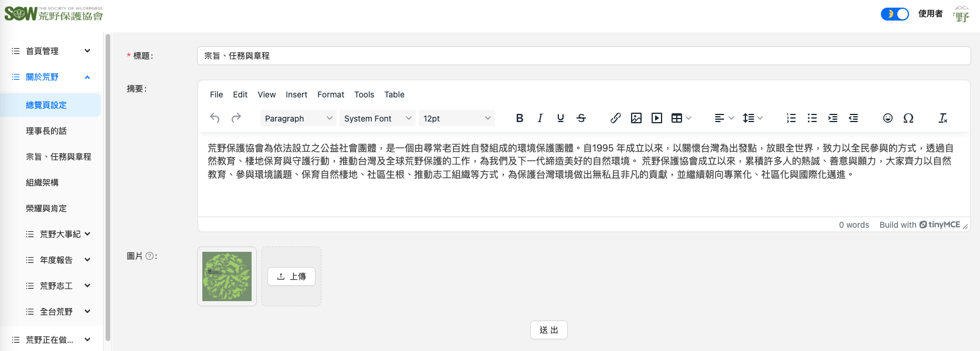Open the 12pt font size dropdown
This screenshot has height=351, width=980.
tap(456, 118)
